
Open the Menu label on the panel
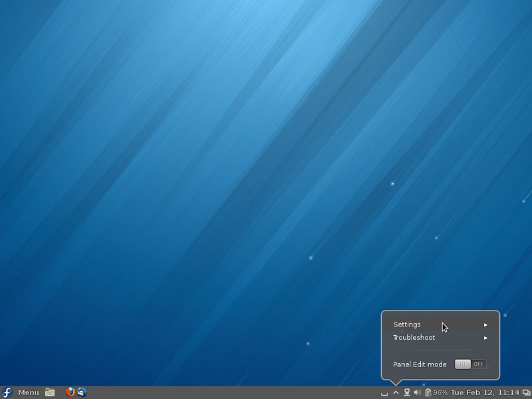(29, 392)
